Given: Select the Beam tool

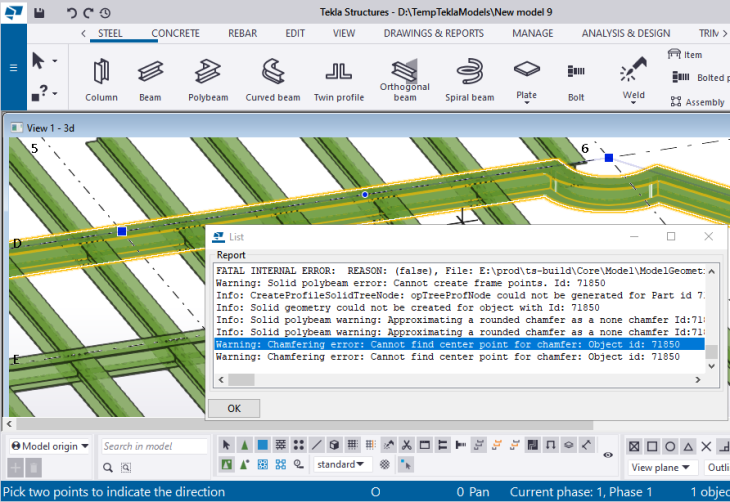Looking at the screenshot, I should (x=150, y=79).
